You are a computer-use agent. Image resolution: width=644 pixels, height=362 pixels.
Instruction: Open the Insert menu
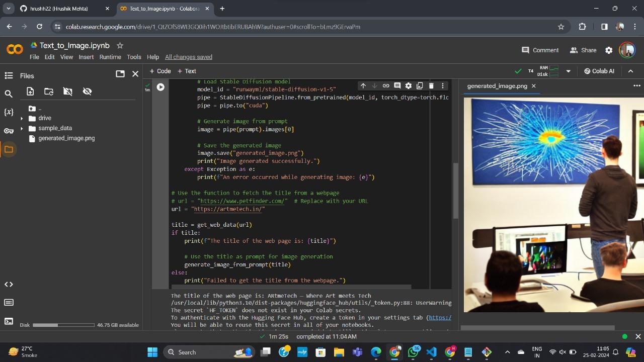[x=86, y=57]
